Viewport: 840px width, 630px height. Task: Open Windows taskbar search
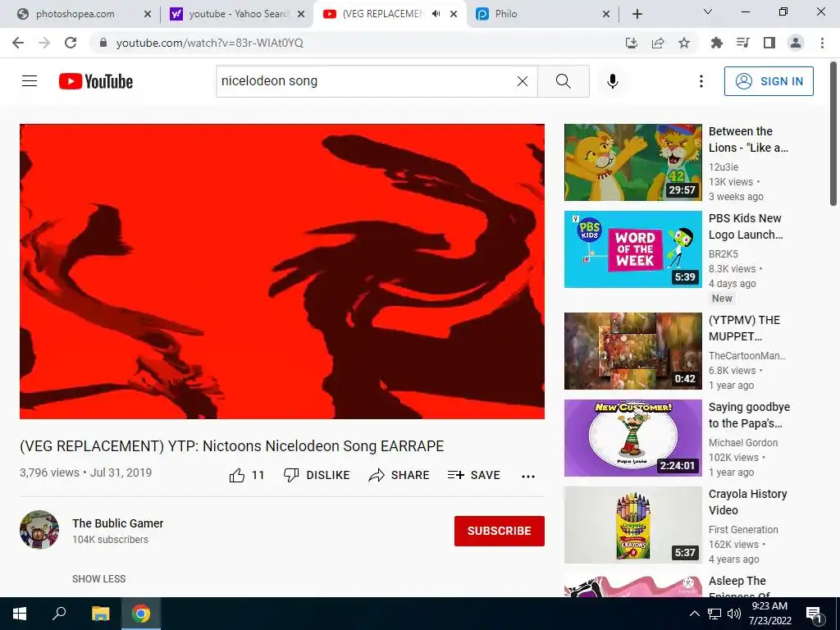pyautogui.click(x=59, y=614)
